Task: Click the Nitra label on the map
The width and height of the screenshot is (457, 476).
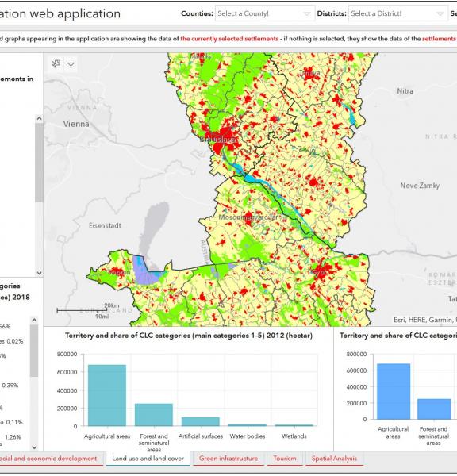Action: 405,91
